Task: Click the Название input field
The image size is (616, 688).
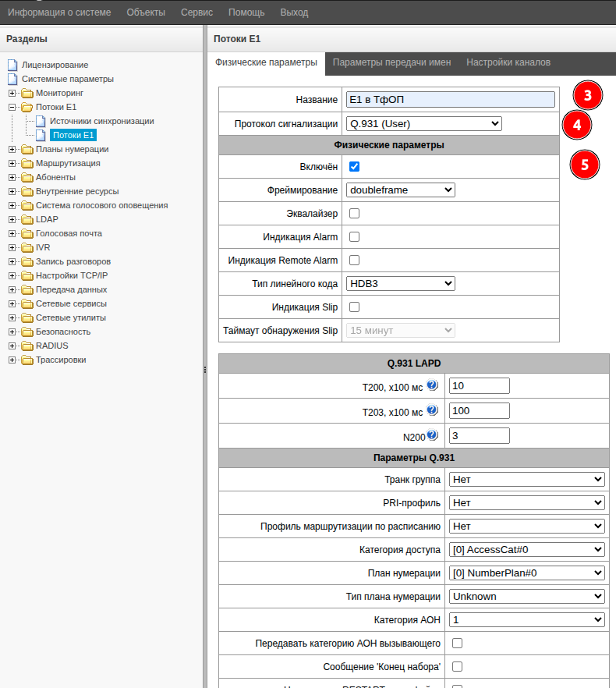Action: [x=450, y=99]
